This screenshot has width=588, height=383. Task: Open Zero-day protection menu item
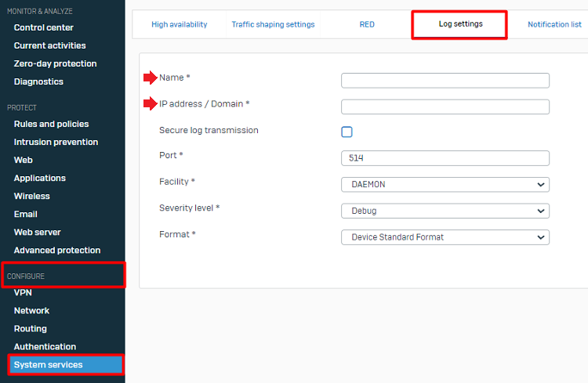pyautogui.click(x=55, y=63)
